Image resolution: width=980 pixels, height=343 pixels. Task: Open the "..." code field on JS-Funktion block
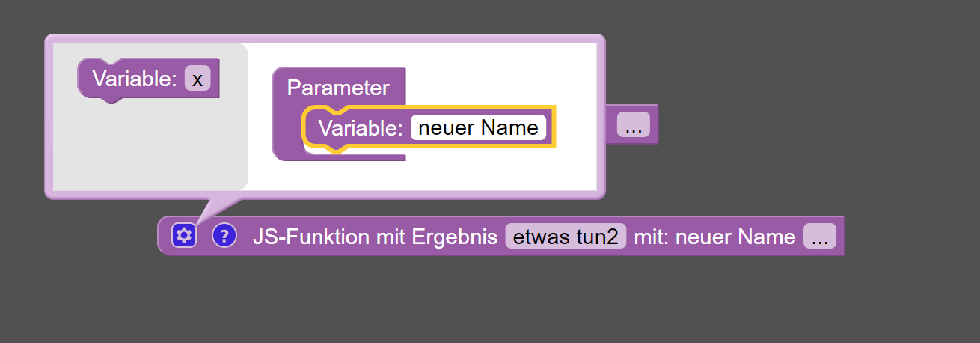pyautogui.click(x=820, y=237)
